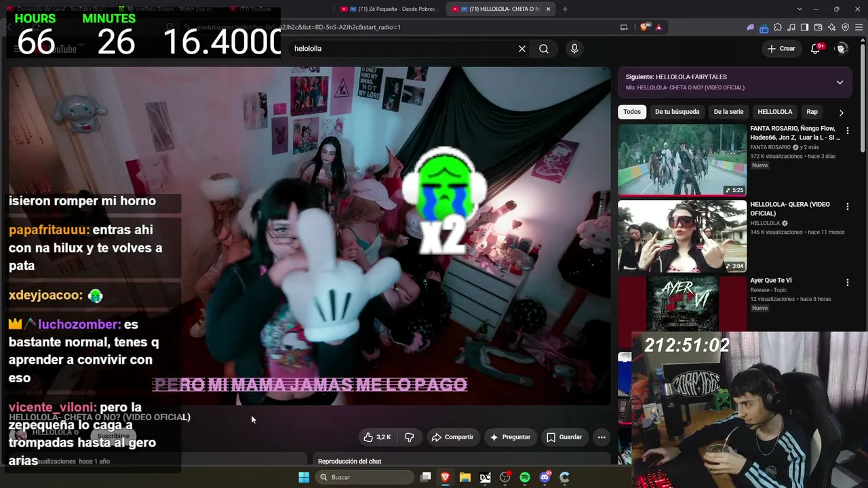868x488 pixels.
Task: Click the YouTube search magnifier button
Action: tap(544, 49)
